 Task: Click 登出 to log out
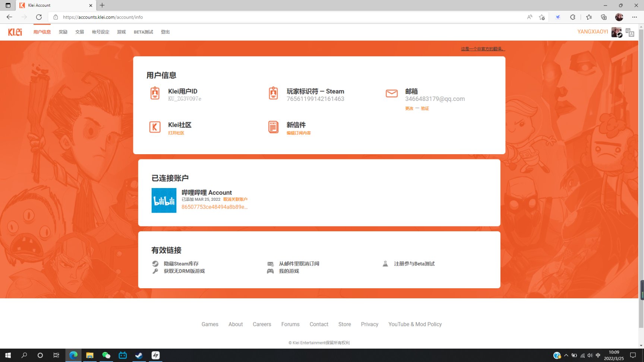pos(165,32)
